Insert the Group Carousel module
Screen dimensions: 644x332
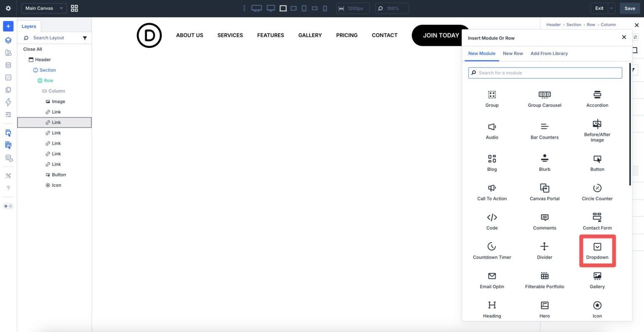(x=544, y=99)
